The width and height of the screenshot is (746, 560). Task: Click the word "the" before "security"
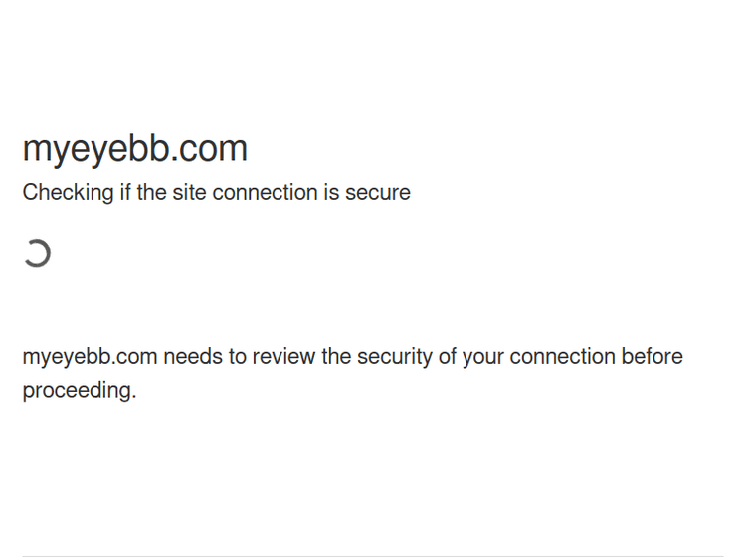[336, 357]
